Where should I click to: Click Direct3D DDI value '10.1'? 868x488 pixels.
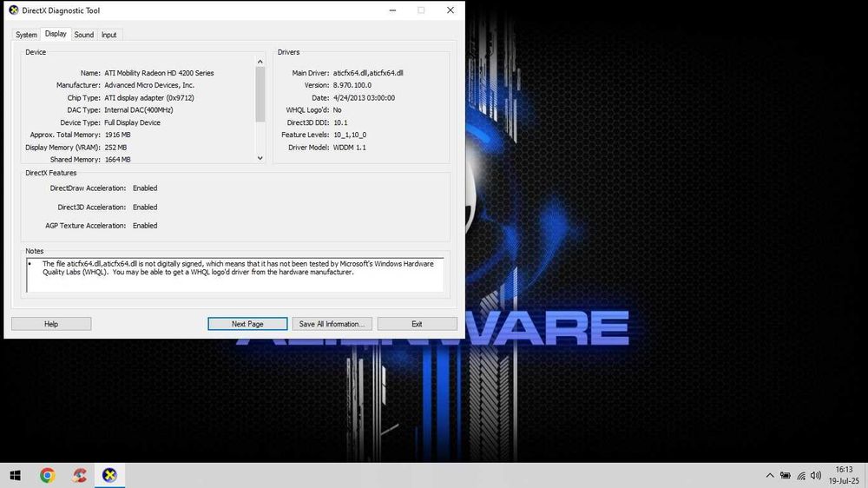click(x=340, y=122)
